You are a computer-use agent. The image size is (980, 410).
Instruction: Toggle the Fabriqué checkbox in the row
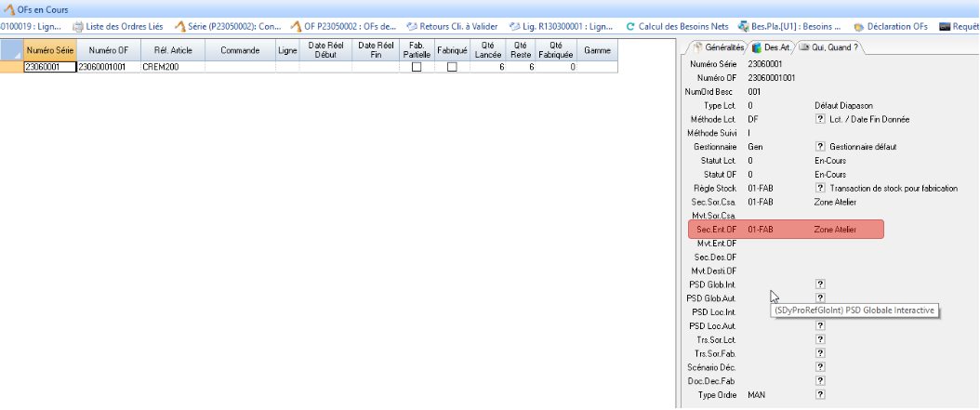(452, 67)
